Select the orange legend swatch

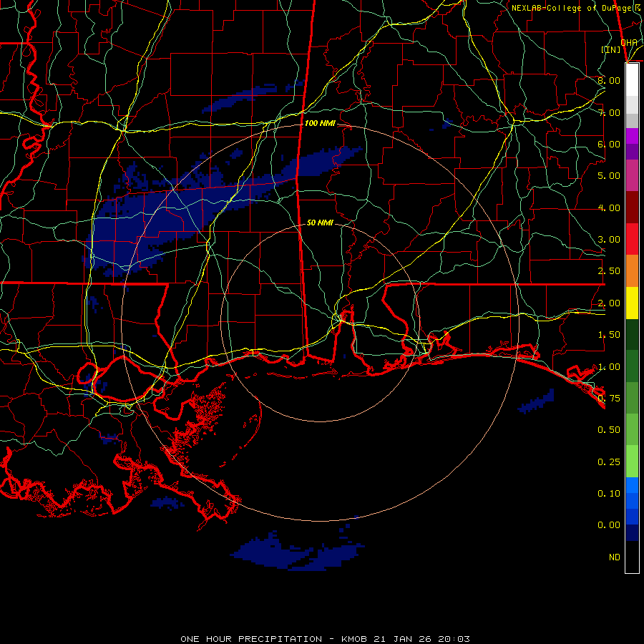coord(632,271)
